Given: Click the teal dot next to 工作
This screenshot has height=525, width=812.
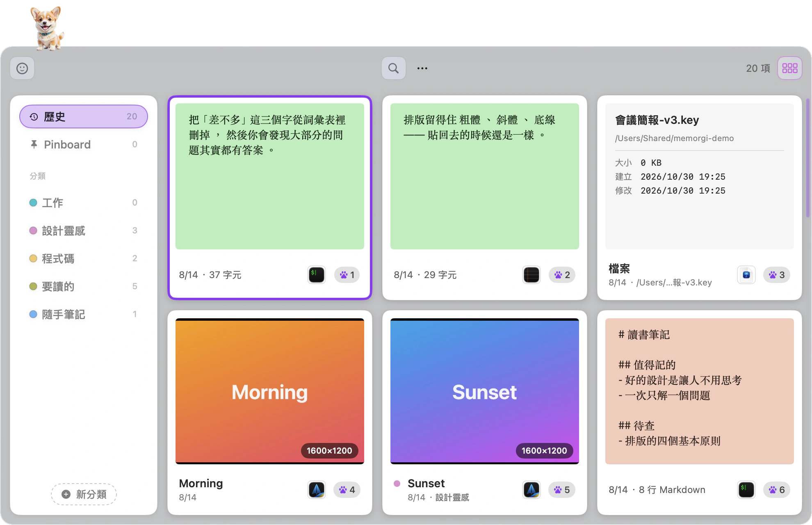Looking at the screenshot, I should (33, 203).
